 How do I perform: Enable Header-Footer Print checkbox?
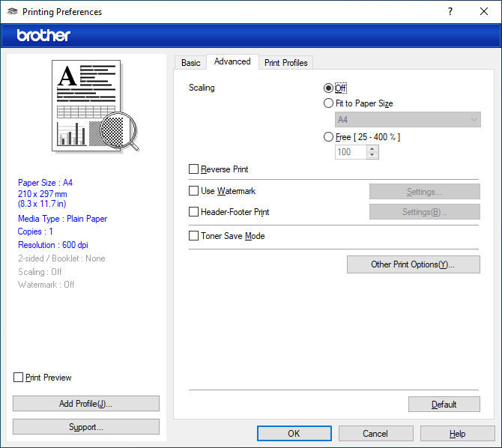(x=194, y=212)
